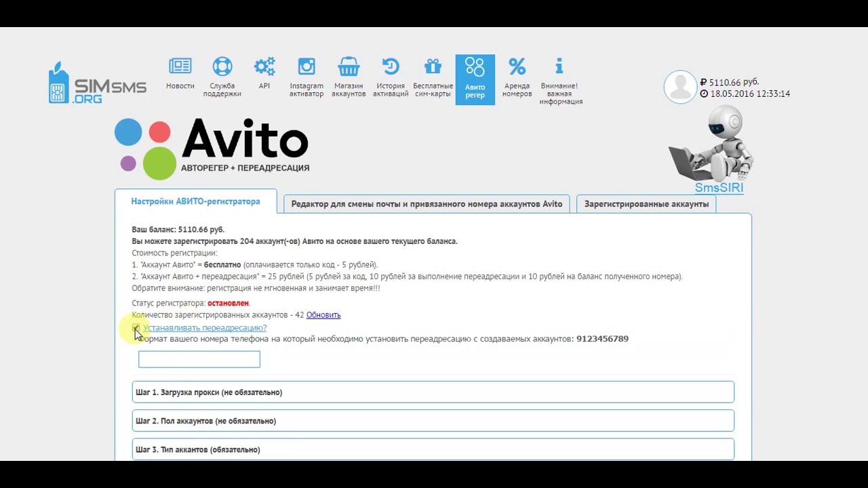Click Ваш баланс: 5110.66 руб. line
The height and width of the screenshot is (488, 868).
pyautogui.click(x=178, y=230)
